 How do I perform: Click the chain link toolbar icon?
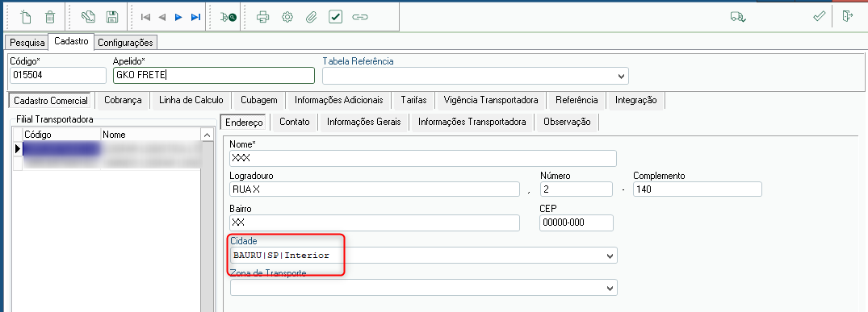pos(360,17)
